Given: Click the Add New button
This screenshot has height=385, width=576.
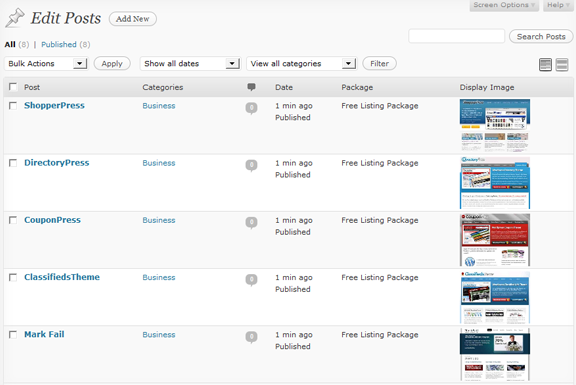Looking at the screenshot, I should click(133, 19).
